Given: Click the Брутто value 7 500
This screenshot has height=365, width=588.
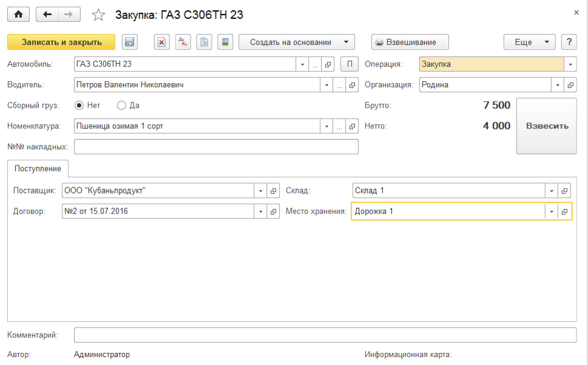Looking at the screenshot, I should (x=496, y=105).
